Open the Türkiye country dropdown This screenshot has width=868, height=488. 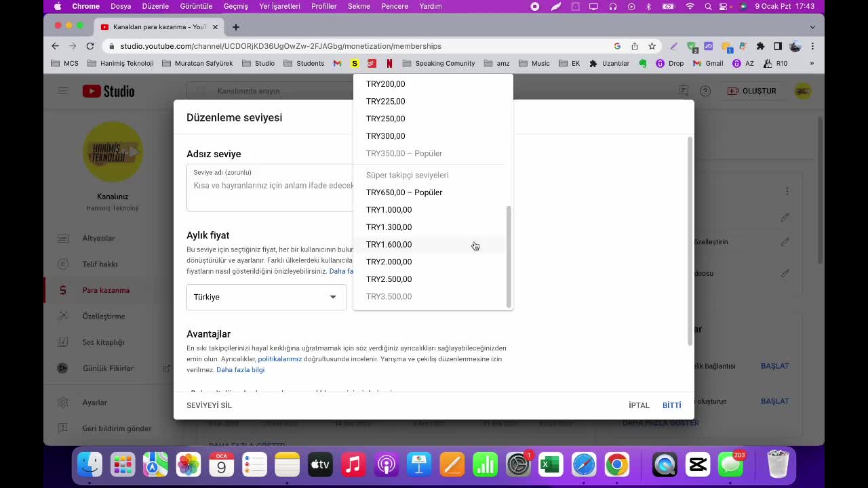click(266, 297)
